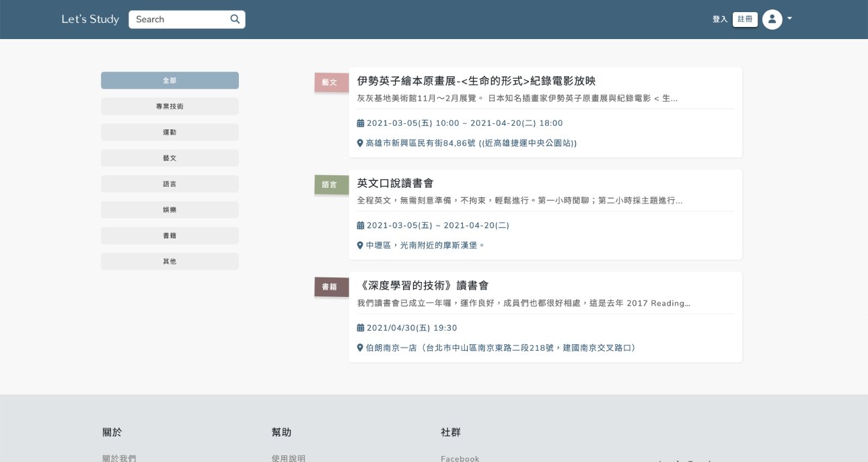Click calendar icon beside 2021/04/30 date

coord(361,328)
